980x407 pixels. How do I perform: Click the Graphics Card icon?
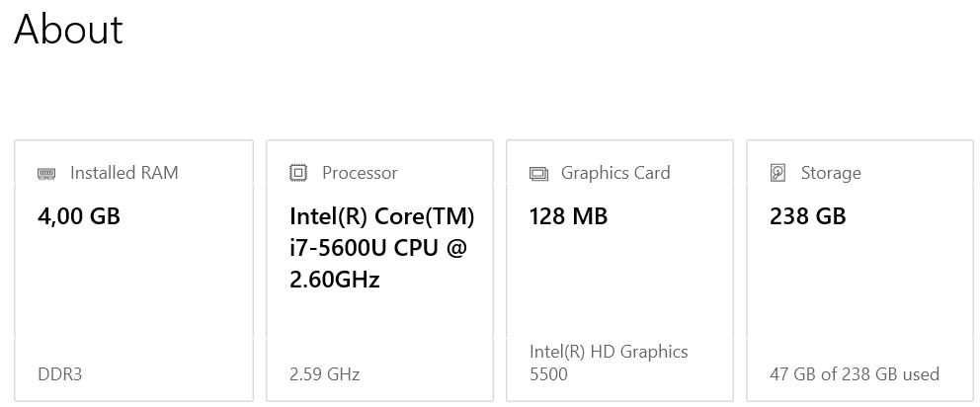coord(538,174)
